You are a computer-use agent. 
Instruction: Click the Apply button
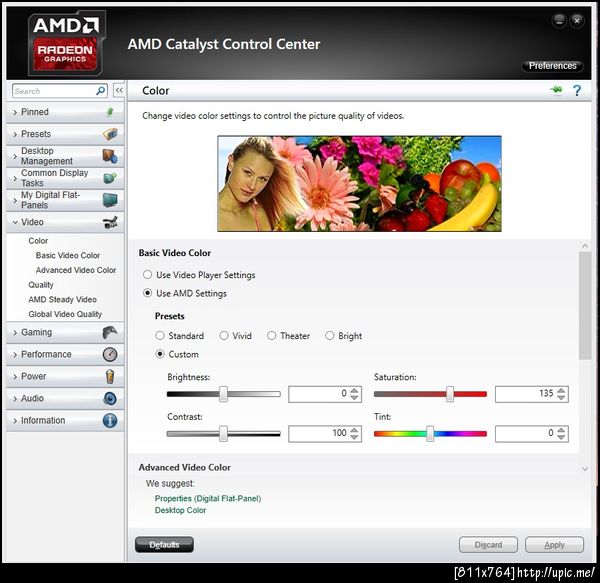tap(554, 544)
